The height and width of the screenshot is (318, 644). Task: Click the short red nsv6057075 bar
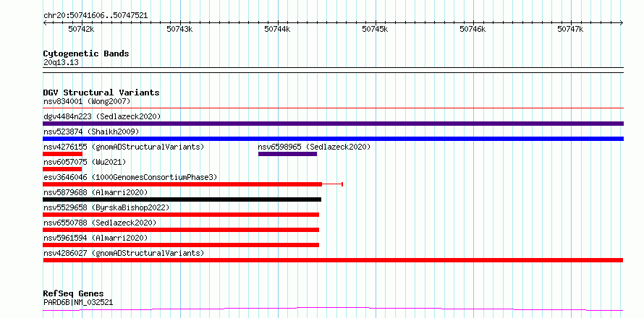click(x=62, y=169)
